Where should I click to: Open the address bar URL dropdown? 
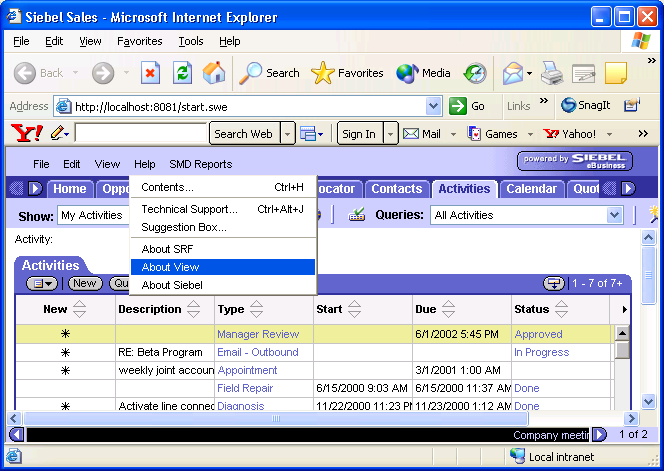pos(433,106)
